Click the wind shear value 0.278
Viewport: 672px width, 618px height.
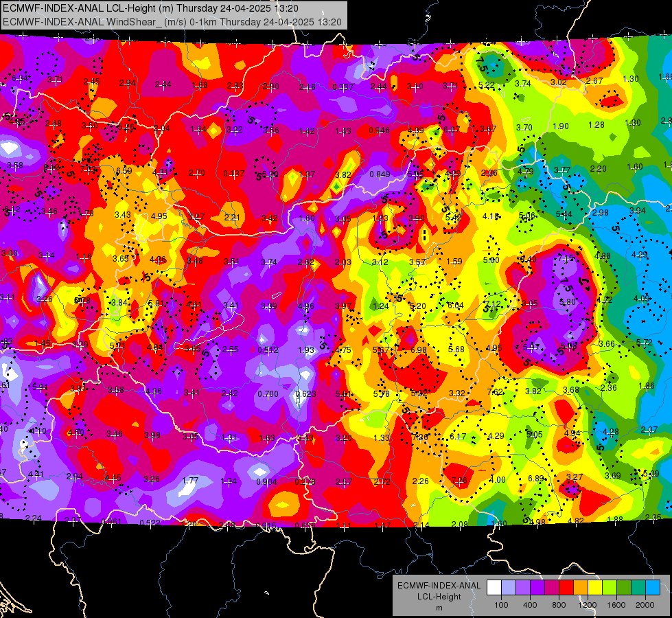pos(305,482)
